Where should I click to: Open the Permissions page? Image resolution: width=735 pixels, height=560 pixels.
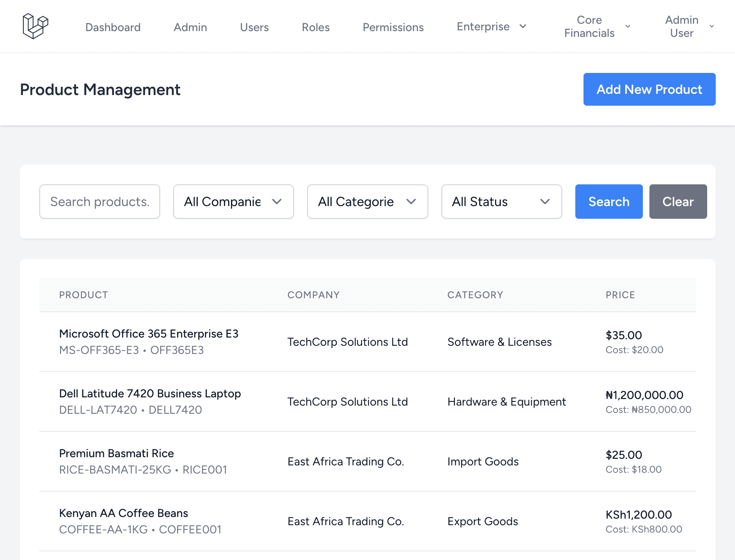[x=393, y=27]
